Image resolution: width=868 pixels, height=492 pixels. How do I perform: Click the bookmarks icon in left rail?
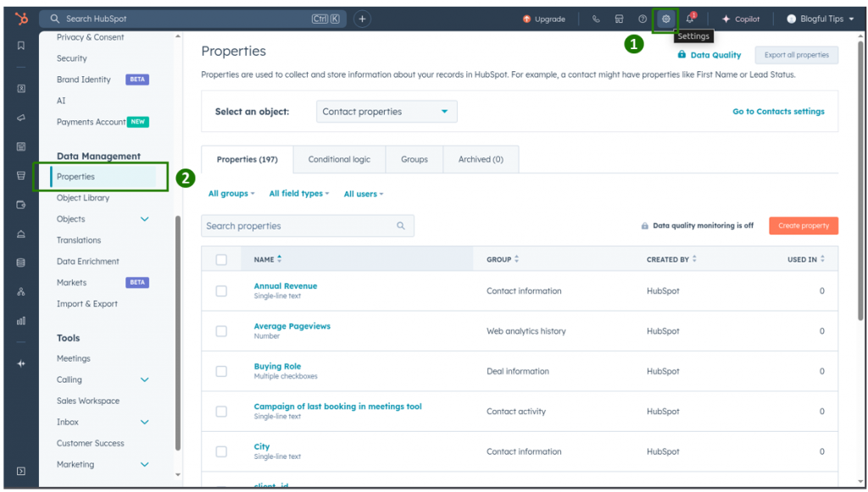[x=21, y=46]
